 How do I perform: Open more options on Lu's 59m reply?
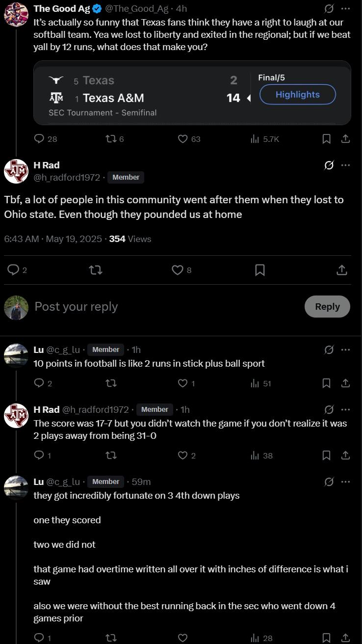pyautogui.click(x=345, y=482)
